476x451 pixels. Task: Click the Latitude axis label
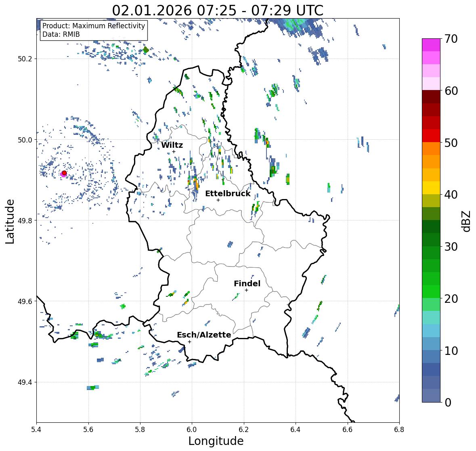10,221
